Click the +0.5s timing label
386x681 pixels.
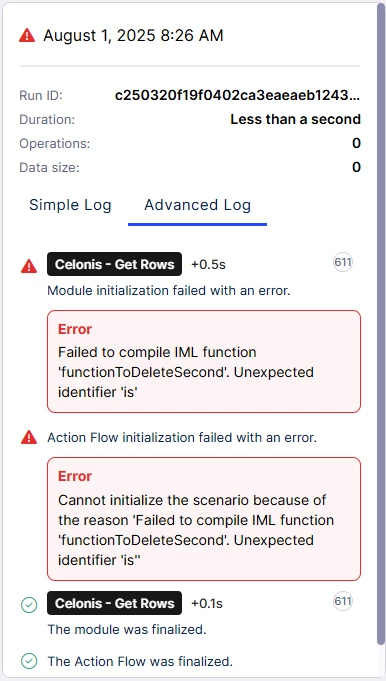tap(208, 264)
